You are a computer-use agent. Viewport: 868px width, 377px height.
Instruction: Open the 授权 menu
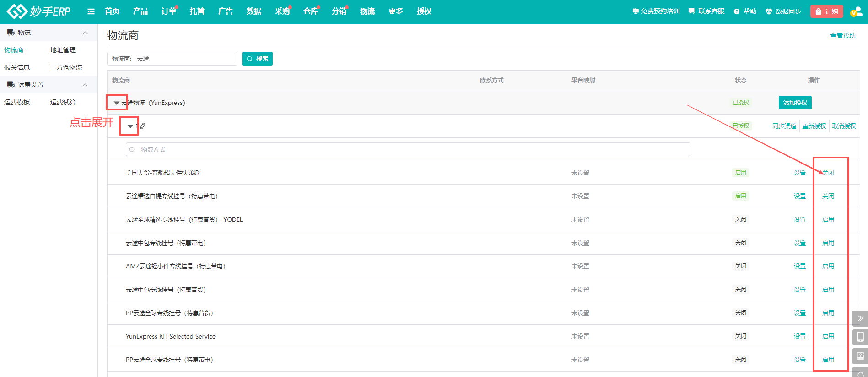pos(424,11)
